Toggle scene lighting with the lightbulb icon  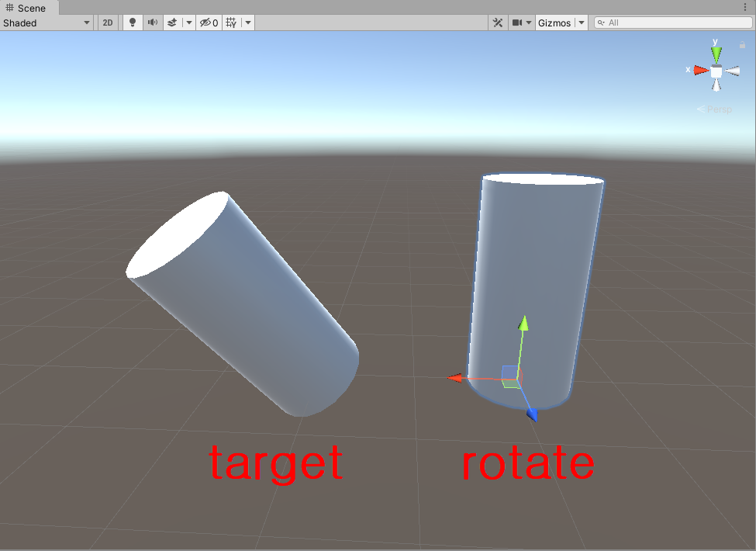[x=133, y=23]
